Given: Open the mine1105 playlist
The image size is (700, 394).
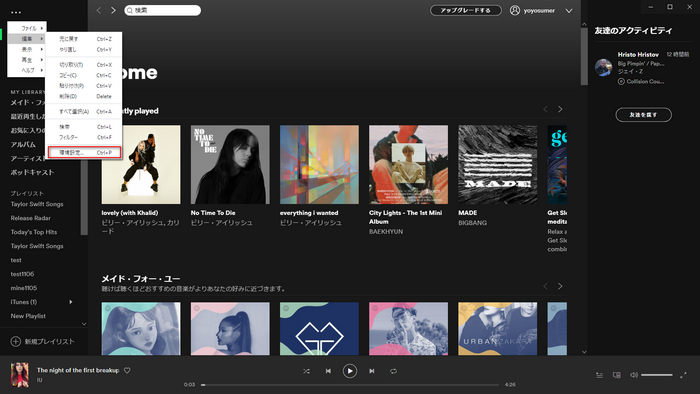Looking at the screenshot, I should tap(24, 288).
